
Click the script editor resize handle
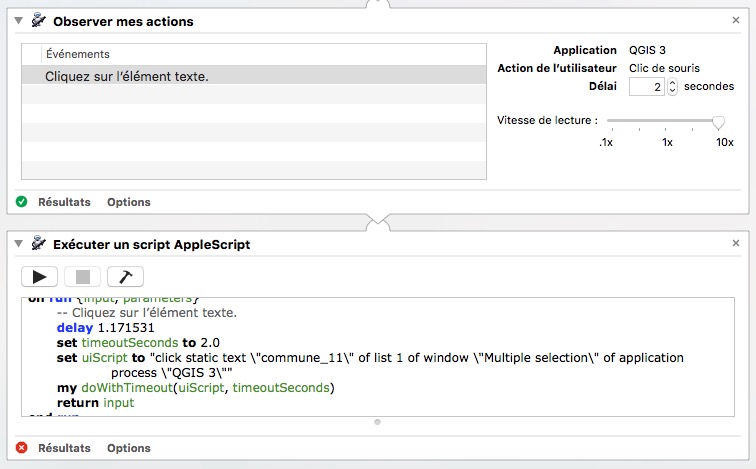click(377, 422)
